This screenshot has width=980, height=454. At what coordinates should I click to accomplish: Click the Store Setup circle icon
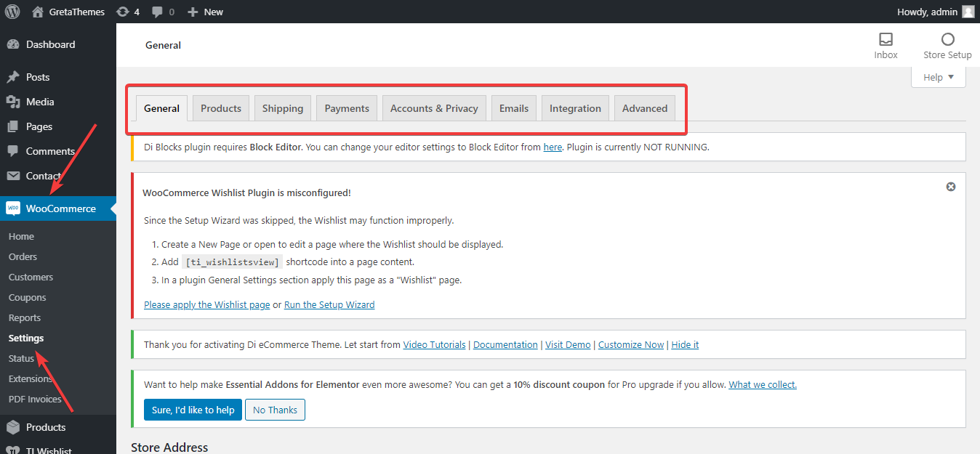pyautogui.click(x=947, y=39)
